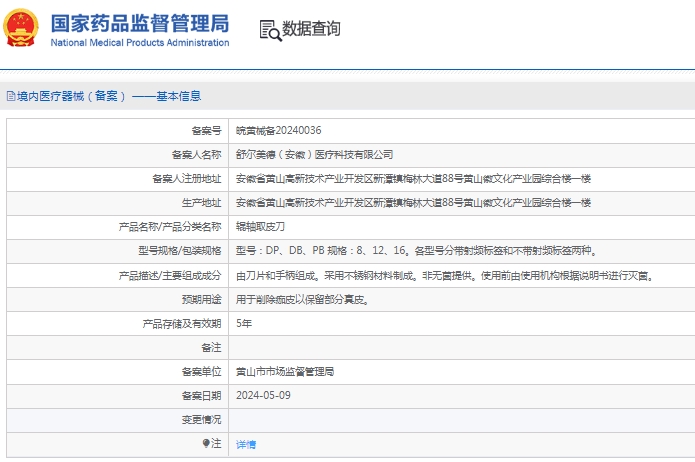Select the 产品描述/主要组成成分 label
Screen dimensions: 695x462
(170, 276)
